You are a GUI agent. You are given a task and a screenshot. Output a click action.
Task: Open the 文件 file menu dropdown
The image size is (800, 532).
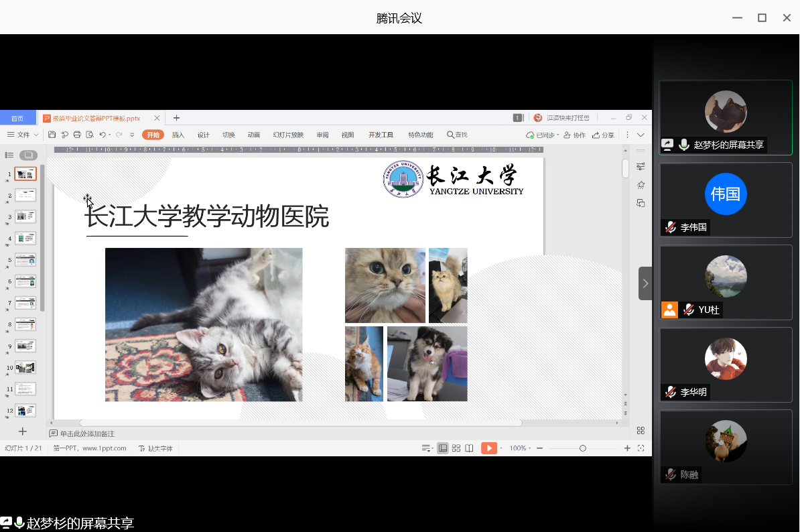click(x=23, y=135)
